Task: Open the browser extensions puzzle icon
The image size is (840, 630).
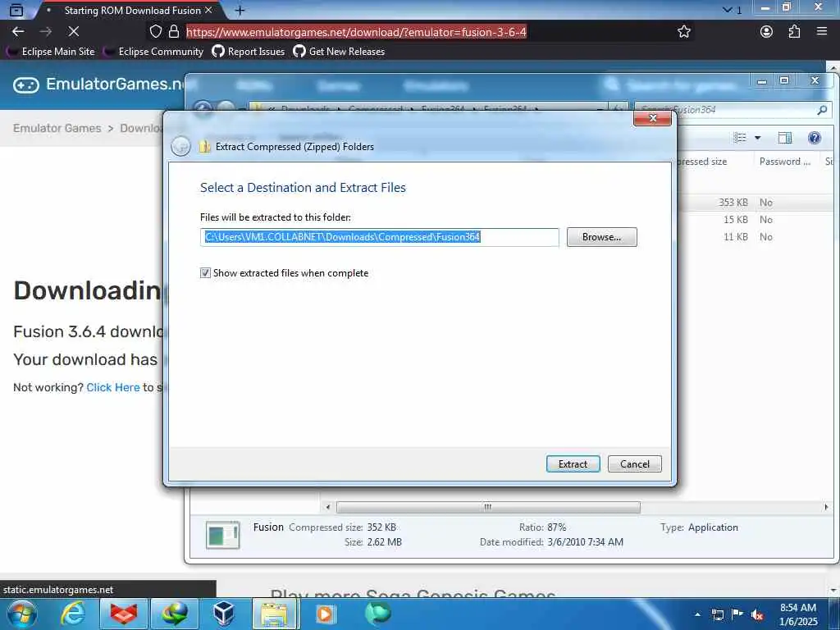Action: click(x=794, y=32)
